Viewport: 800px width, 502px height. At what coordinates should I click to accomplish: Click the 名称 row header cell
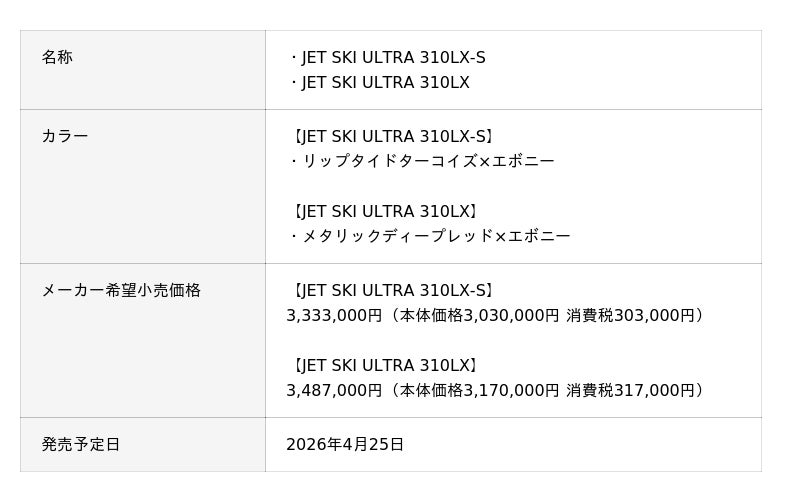58,58
